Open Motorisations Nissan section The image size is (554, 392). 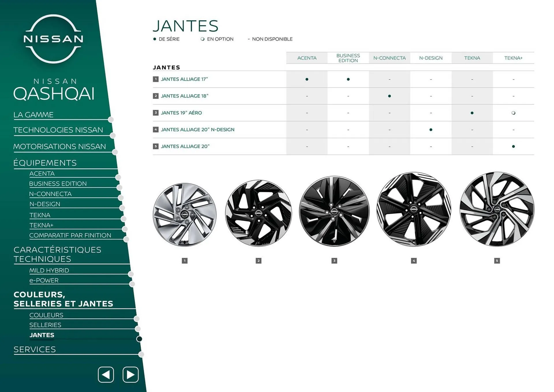(59, 147)
